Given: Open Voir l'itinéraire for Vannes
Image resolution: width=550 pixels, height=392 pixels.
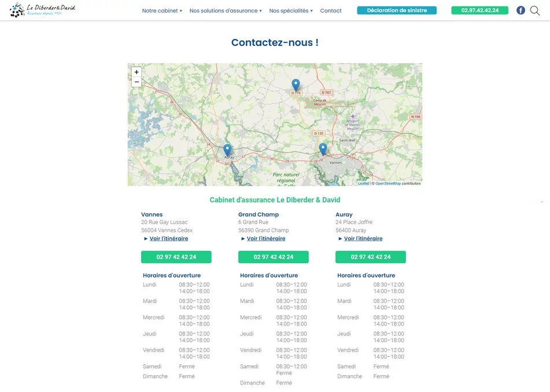Looking at the screenshot, I should pos(168,238).
